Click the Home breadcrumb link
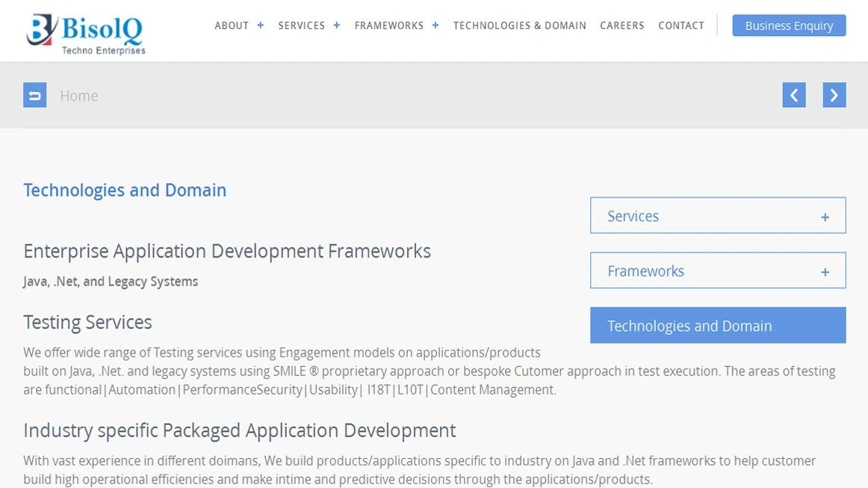 click(78, 95)
